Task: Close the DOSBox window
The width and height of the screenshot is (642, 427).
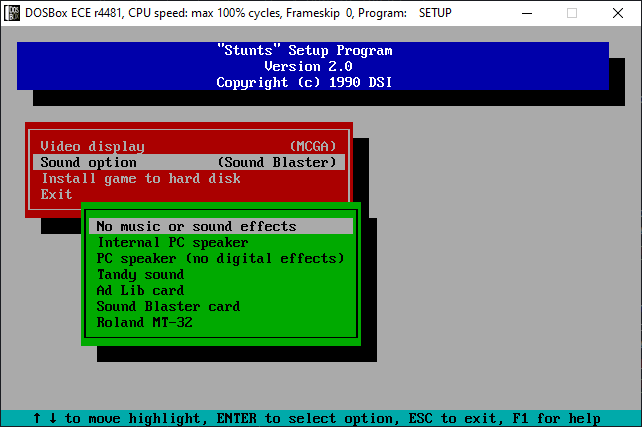Action: pyautogui.click(x=618, y=13)
